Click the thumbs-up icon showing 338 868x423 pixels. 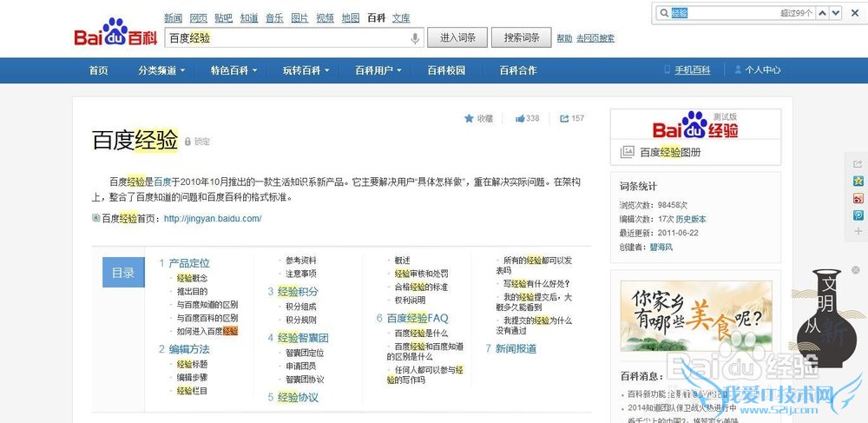click(x=520, y=118)
